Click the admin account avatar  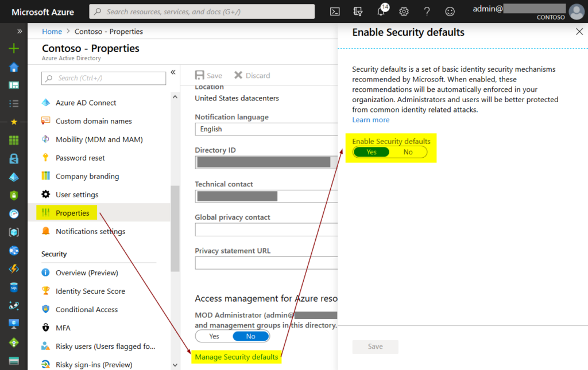(x=576, y=12)
